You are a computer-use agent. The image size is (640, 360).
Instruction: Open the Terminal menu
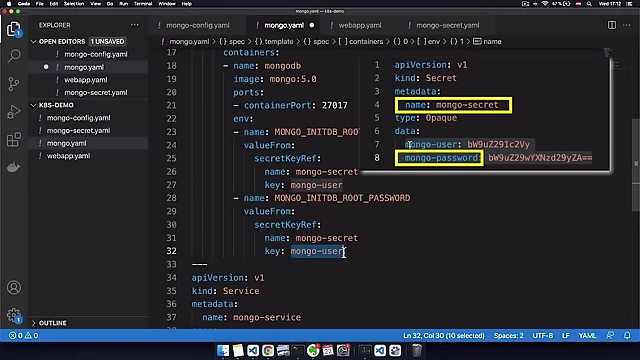click(143, 4)
